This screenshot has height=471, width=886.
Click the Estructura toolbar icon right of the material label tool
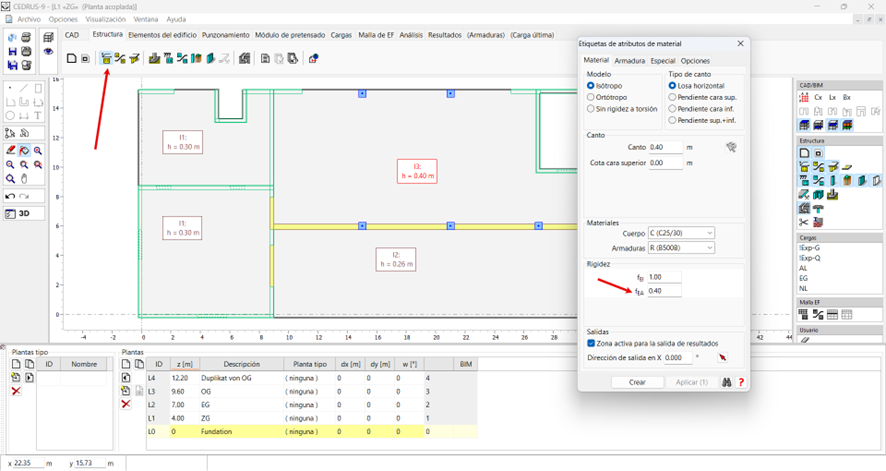pyautogui.click(x=120, y=58)
